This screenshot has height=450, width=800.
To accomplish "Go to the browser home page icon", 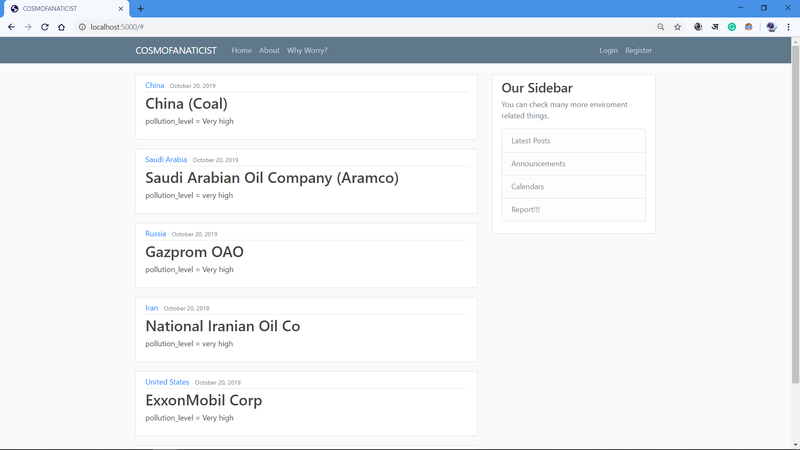I will (61, 27).
